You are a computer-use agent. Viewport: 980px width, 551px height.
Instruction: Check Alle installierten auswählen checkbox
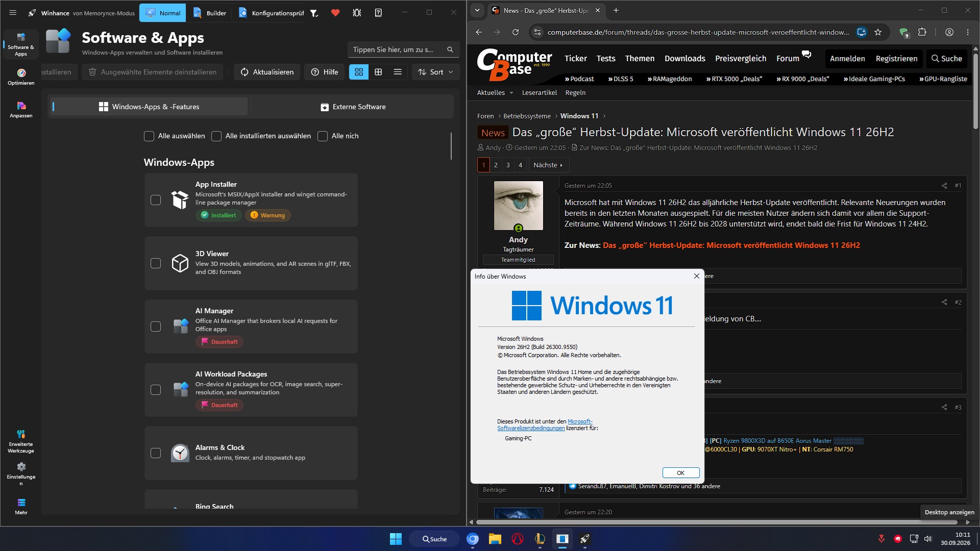[x=216, y=136]
